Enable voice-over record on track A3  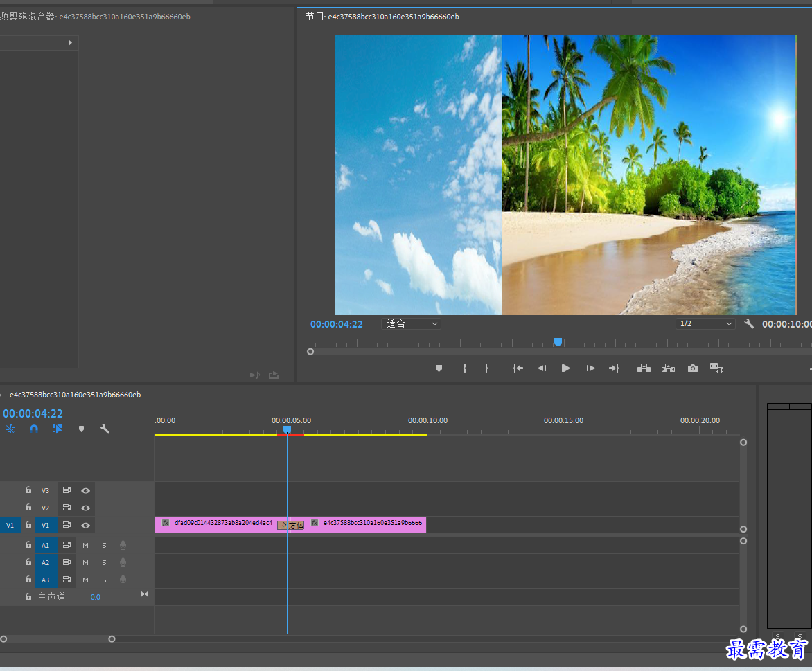123,580
